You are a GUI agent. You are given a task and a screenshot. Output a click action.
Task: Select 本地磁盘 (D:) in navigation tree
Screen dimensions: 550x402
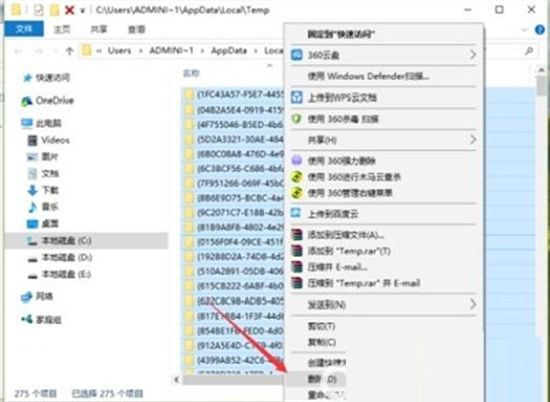point(60,258)
